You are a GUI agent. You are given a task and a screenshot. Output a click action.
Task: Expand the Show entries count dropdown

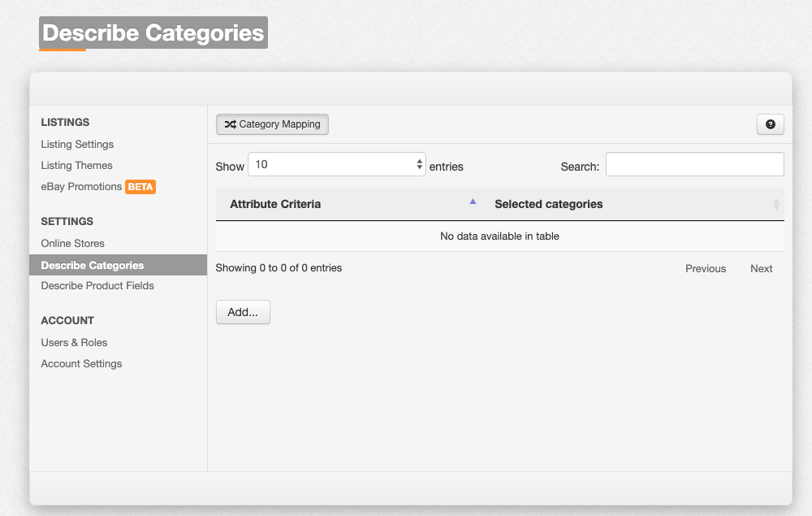[x=336, y=164]
